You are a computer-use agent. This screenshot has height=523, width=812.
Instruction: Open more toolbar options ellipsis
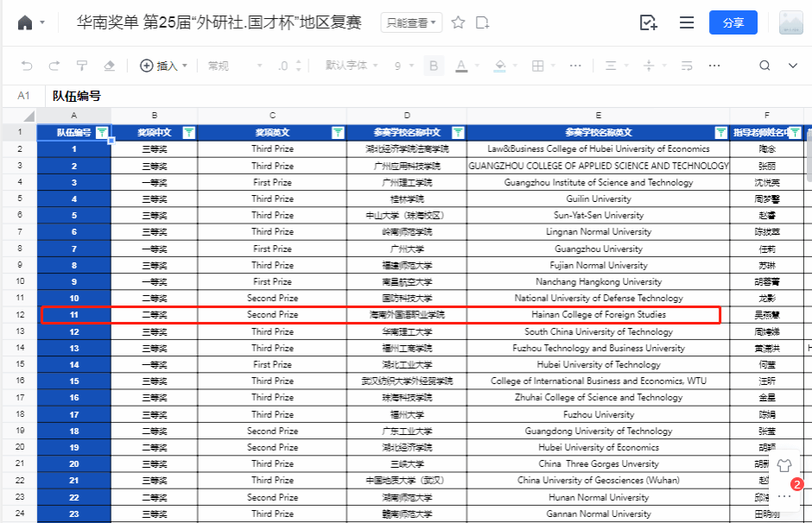(x=714, y=66)
